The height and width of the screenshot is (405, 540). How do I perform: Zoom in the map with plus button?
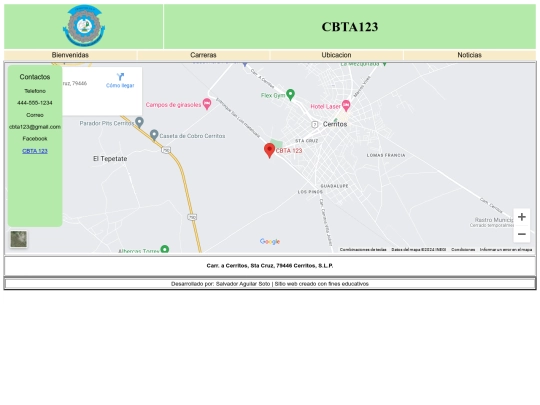point(522,217)
